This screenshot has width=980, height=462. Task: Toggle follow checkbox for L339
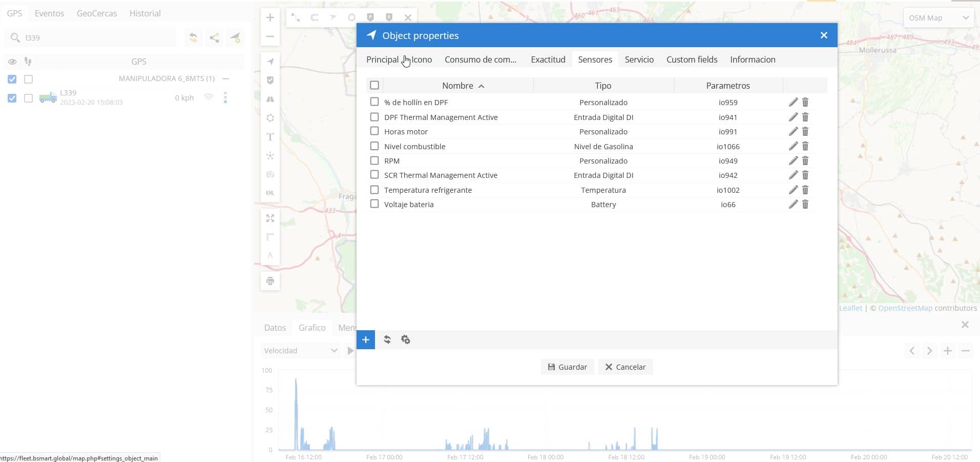(29, 98)
